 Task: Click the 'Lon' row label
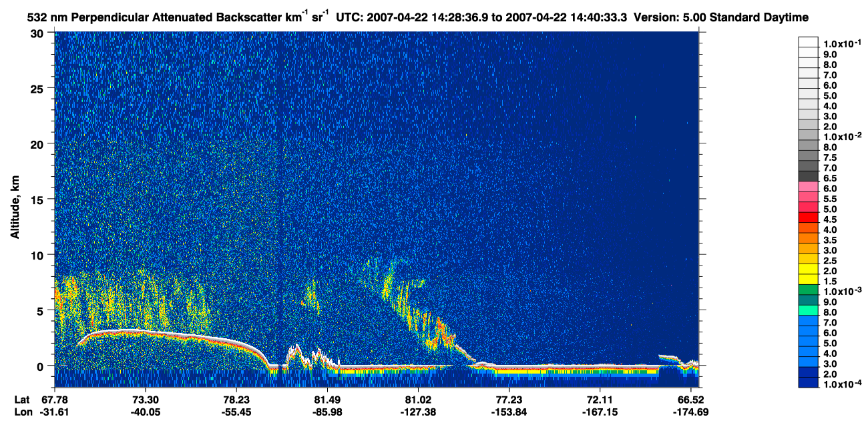23,412
